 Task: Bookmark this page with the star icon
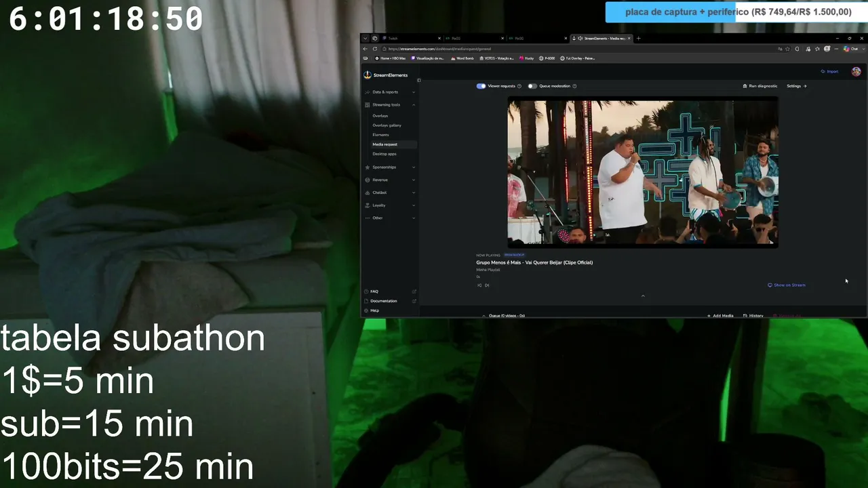(x=789, y=49)
